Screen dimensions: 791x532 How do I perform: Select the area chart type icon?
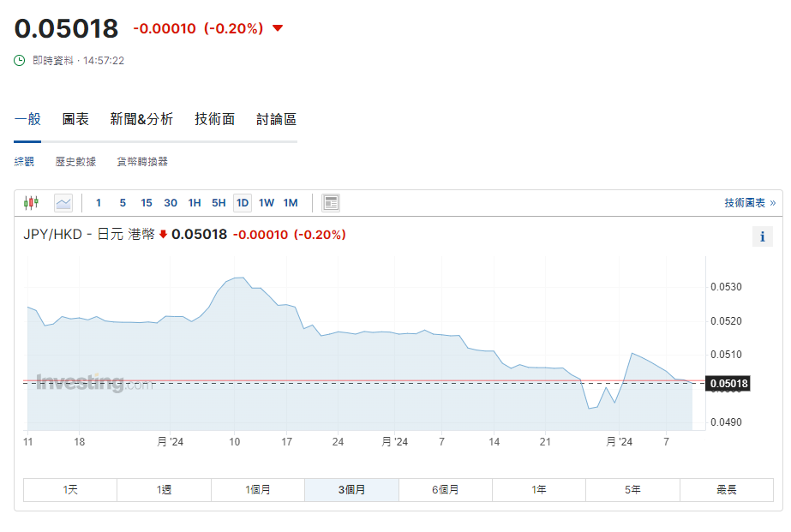pyautogui.click(x=63, y=203)
